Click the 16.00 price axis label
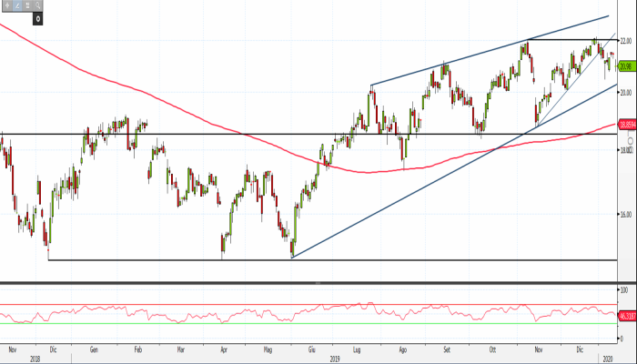Screen dimensions: 637x364 pos(626,215)
